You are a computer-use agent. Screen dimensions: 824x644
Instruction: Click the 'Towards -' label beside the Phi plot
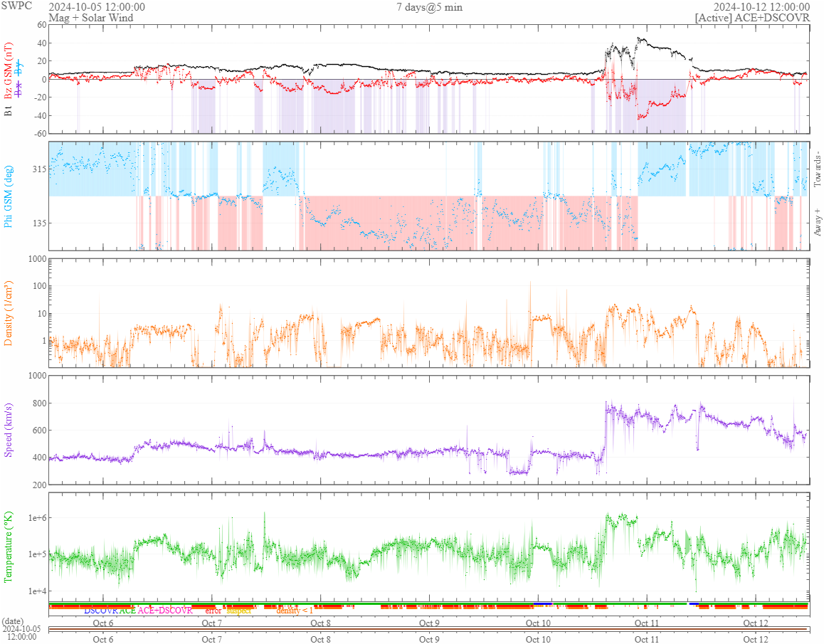pyautogui.click(x=817, y=169)
